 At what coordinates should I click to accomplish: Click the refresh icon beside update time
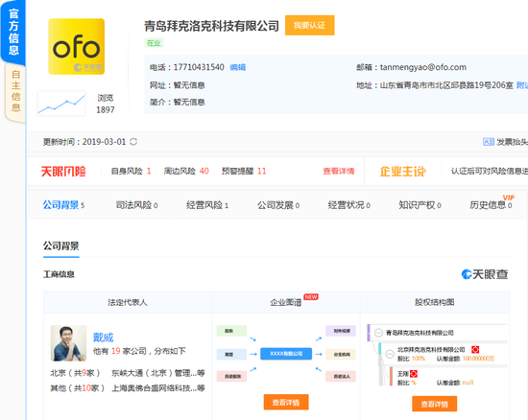[133, 142]
